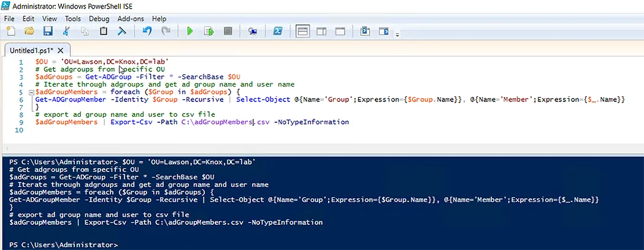
Task: Click the last console prompt PS C:\Users\Administrator>
Action: point(63,245)
